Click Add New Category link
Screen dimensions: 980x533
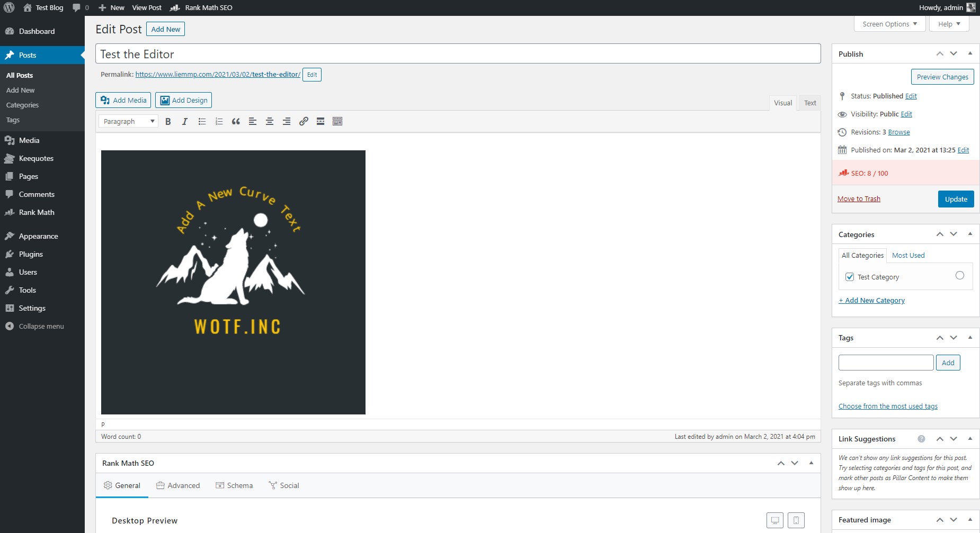[x=871, y=300]
